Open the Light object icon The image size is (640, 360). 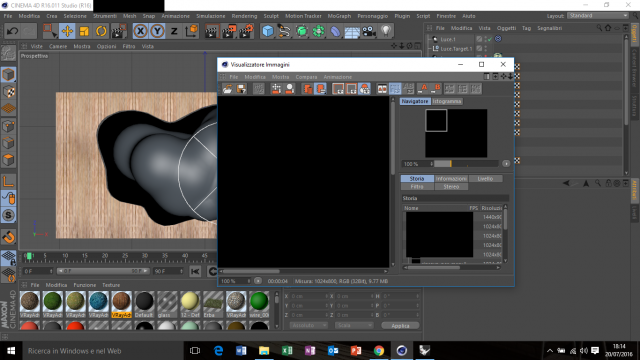pyautogui.click(x=386, y=31)
